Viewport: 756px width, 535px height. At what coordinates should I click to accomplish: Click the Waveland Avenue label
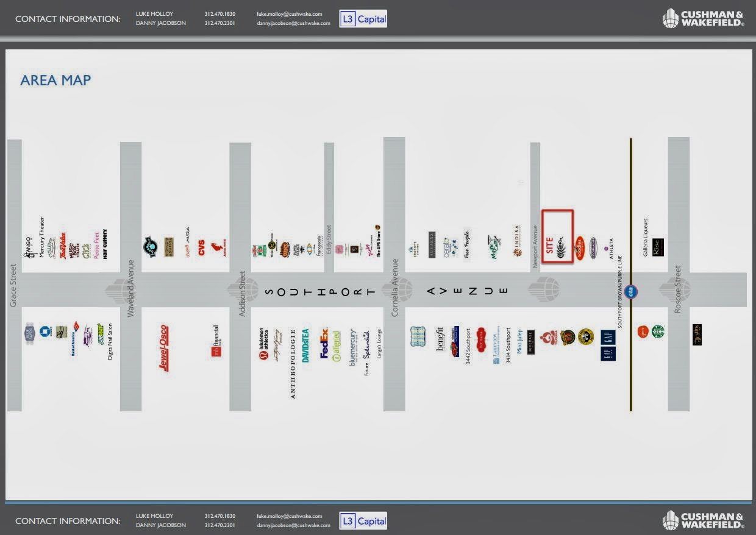tap(130, 288)
